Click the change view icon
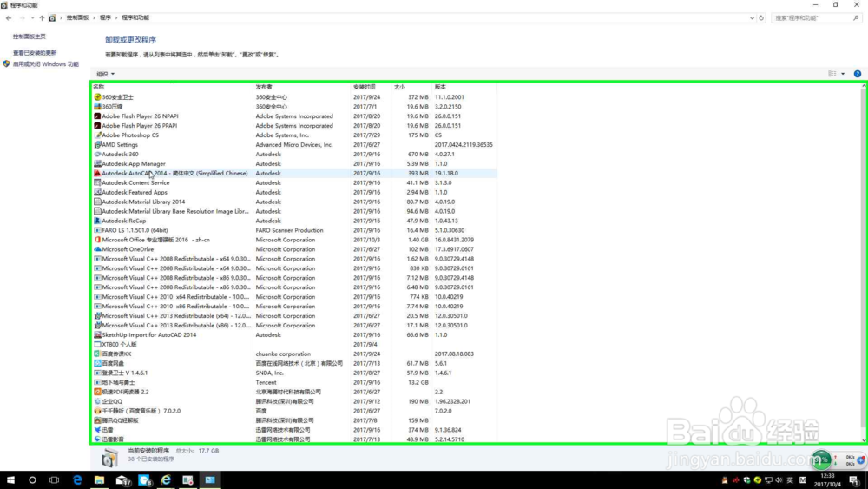 [832, 74]
